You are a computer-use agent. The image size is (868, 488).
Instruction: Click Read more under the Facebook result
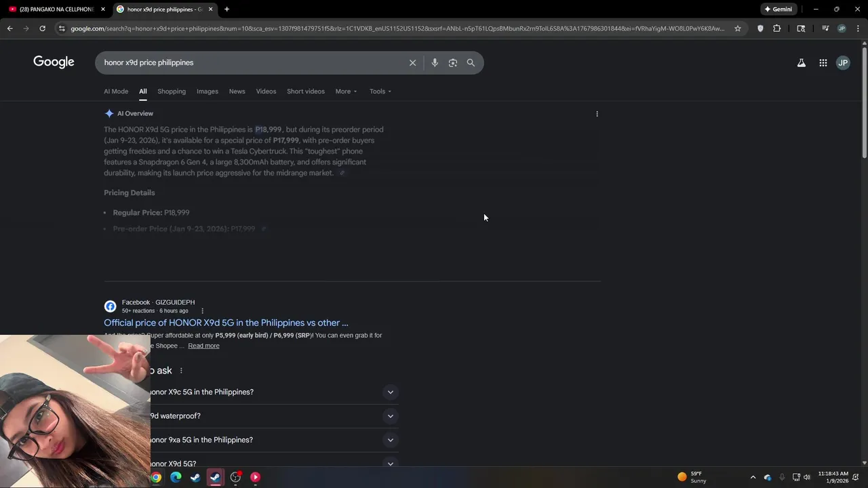point(203,346)
